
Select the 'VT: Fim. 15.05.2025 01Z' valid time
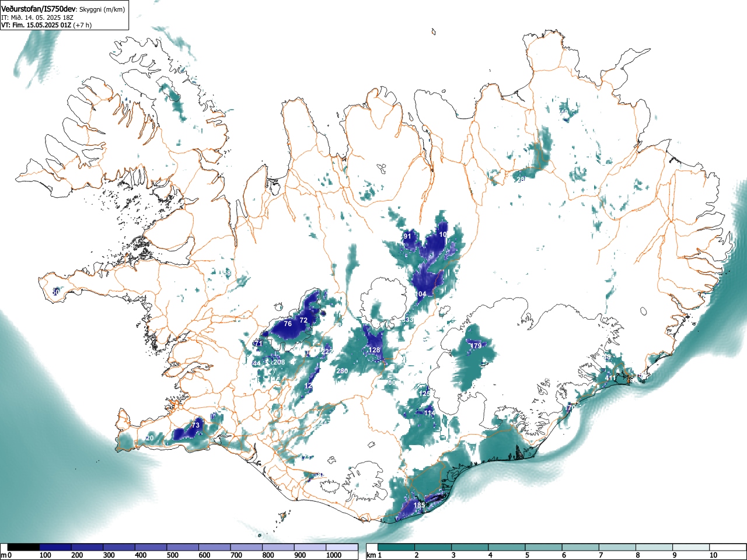pos(36,25)
